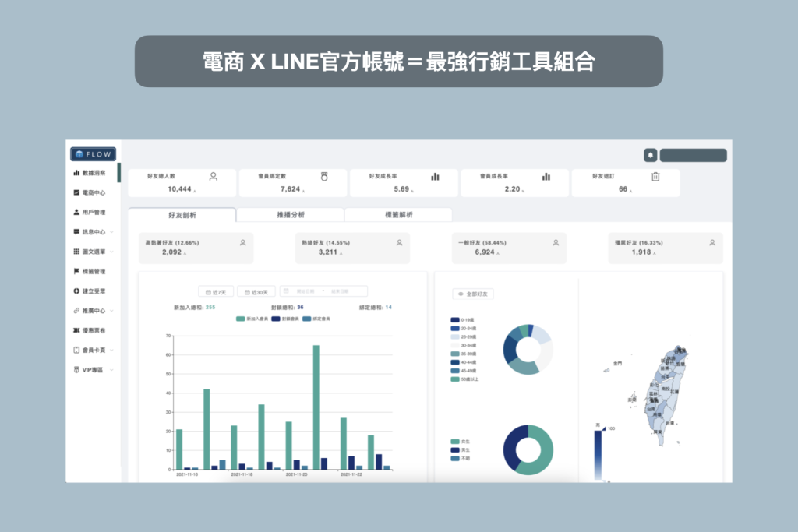Open 推廣中心 link icon

tap(76, 310)
